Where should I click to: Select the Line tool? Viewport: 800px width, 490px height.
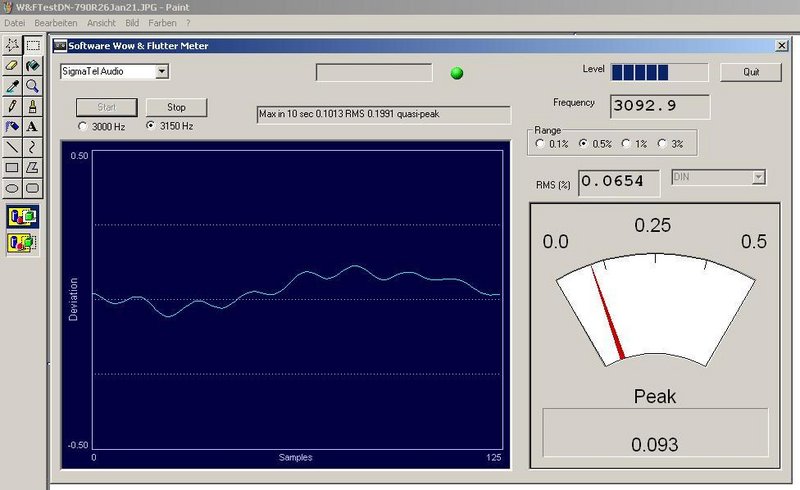click(x=12, y=148)
